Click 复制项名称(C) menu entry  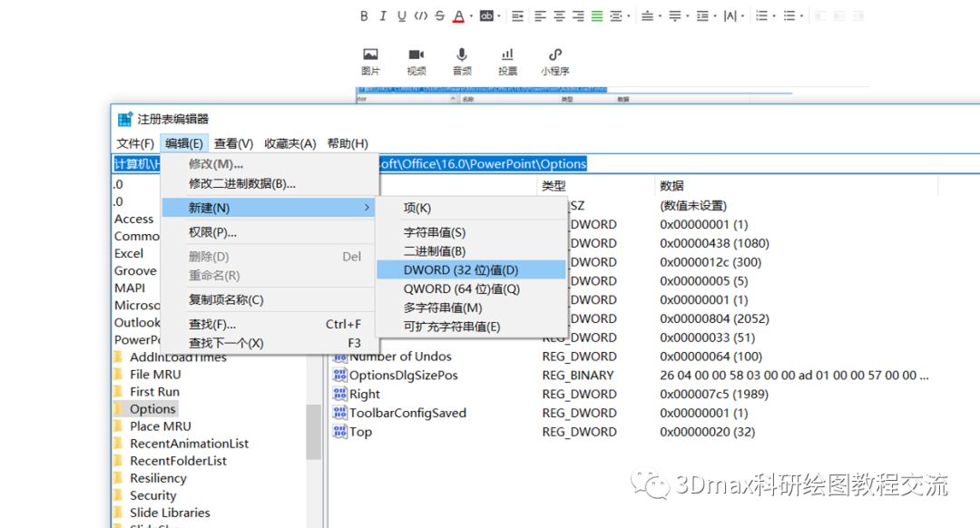(x=269, y=300)
